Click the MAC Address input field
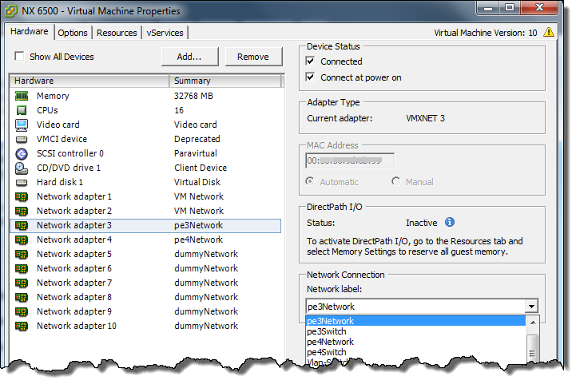Image resolution: width=576 pixels, height=392 pixels. tap(350, 160)
